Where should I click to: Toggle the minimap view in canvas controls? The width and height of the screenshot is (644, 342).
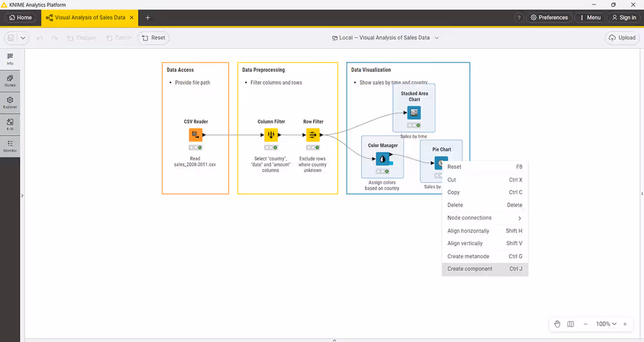[x=571, y=324]
